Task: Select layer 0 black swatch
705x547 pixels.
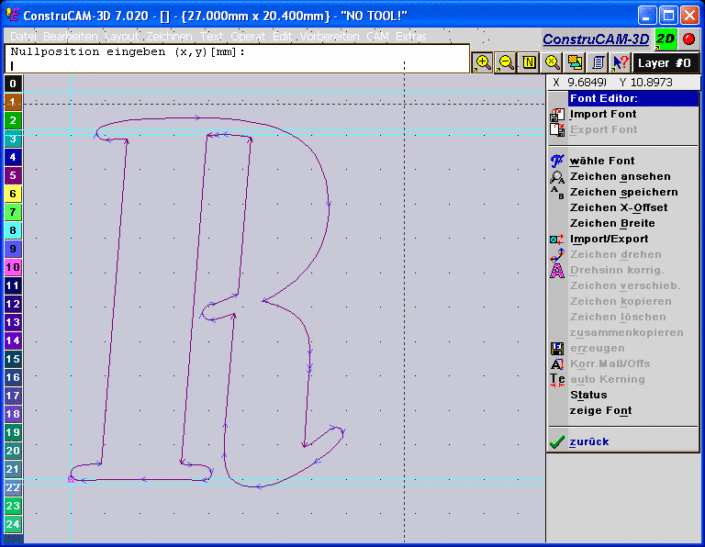Action: (x=13, y=84)
